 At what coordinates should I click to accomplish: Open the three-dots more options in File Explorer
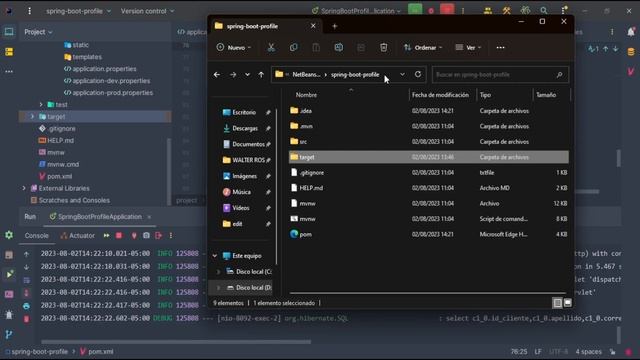(500, 48)
